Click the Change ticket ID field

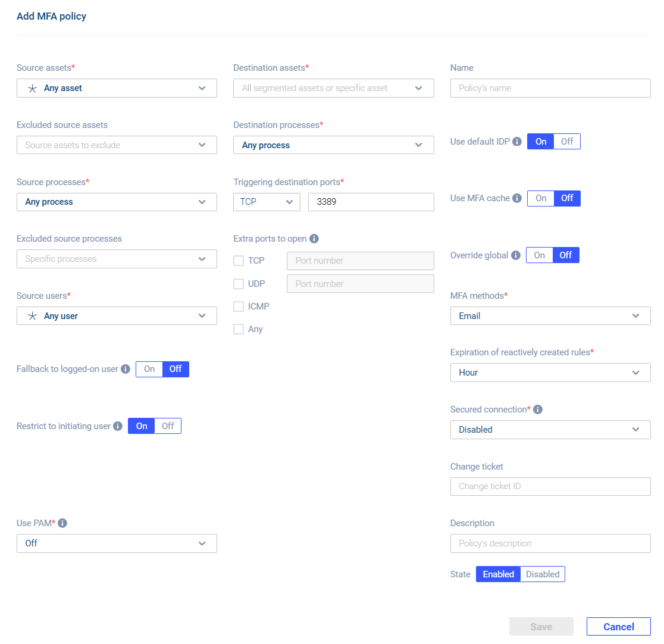[x=550, y=486]
